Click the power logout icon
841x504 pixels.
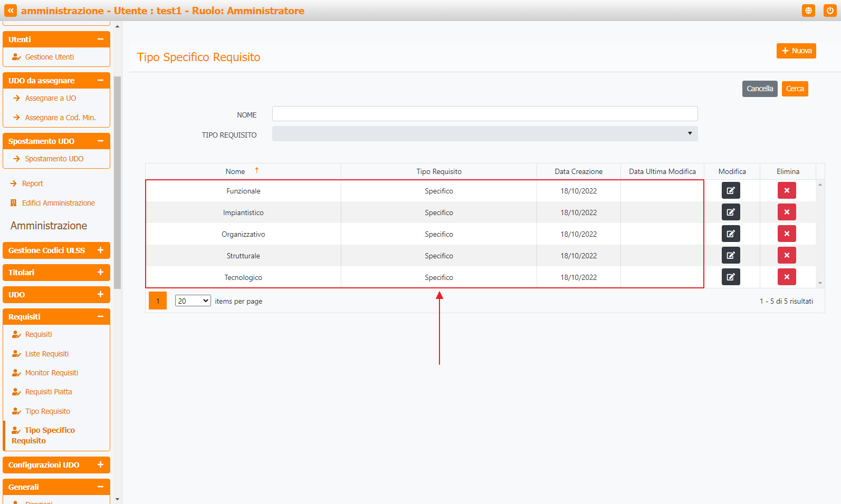click(x=830, y=11)
